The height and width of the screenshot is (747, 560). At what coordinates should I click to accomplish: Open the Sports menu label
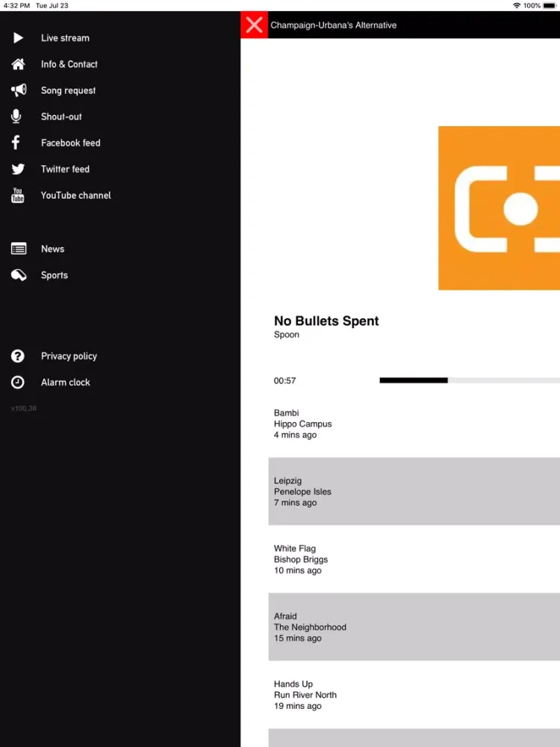[x=55, y=276]
